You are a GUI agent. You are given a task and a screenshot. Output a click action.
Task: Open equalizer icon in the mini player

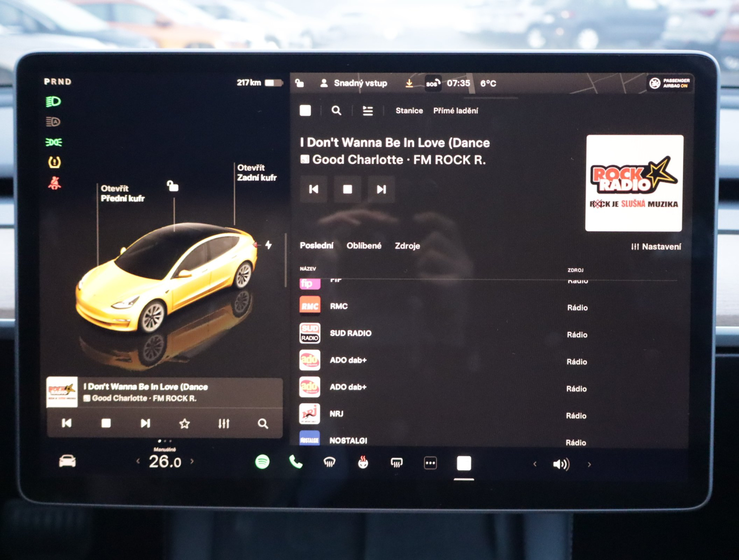[x=224, y=423]
